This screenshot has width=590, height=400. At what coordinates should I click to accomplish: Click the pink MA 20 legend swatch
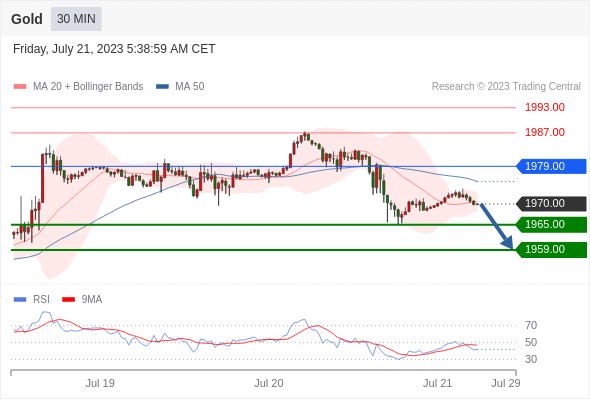(x=20, y=87)
